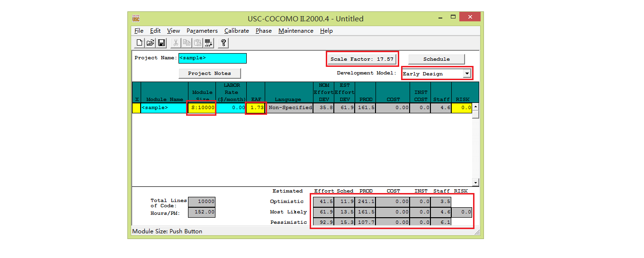644x258 pixels.
Task: Click the Optimistic PROD value 241.1
Action: [x=365, y=201]
